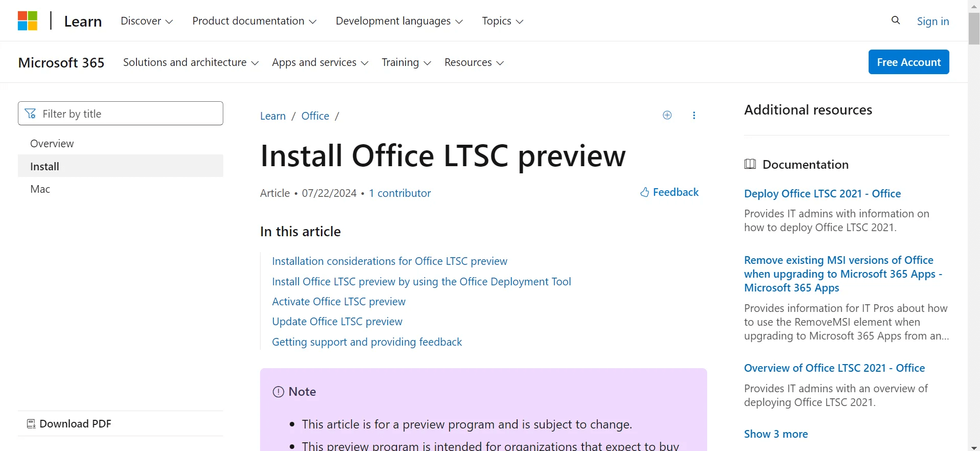Image resolution: width=980 pixels, height=451 pixels.
Task: Click the filter icon beside Filter by title
Action: [x=30, y=113]
